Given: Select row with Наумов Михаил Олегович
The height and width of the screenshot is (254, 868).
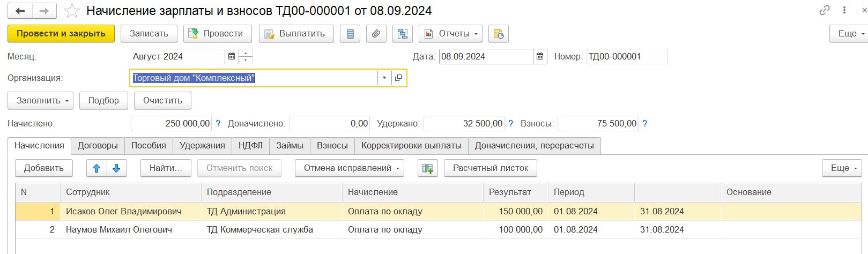Looking at the screenshot, I should tap(119, 229).
